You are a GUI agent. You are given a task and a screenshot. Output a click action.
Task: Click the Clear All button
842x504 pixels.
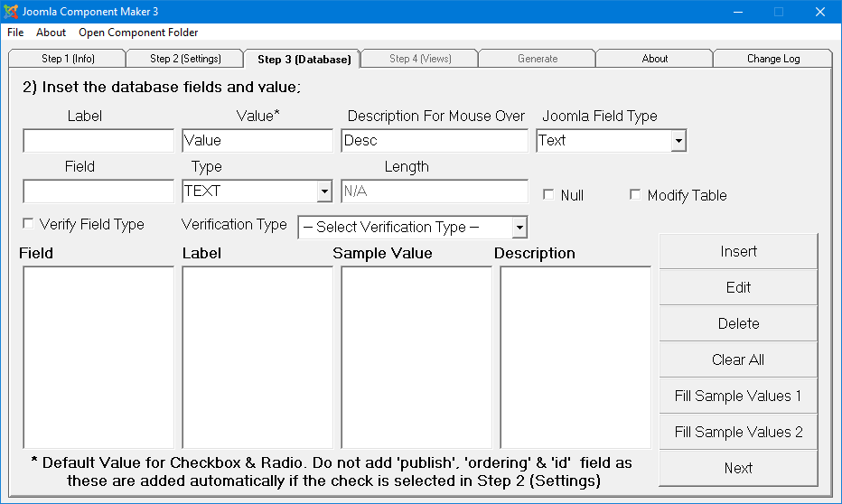coord(738,359)
